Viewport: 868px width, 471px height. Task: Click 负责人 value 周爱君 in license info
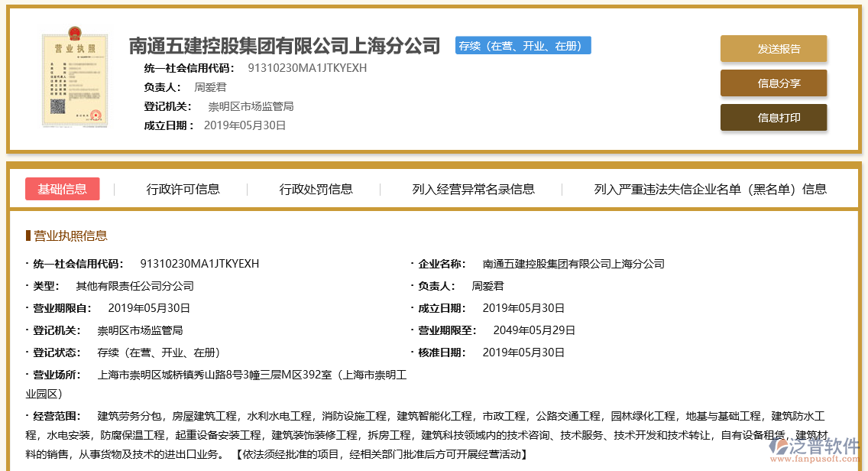[x=487, y=286]
